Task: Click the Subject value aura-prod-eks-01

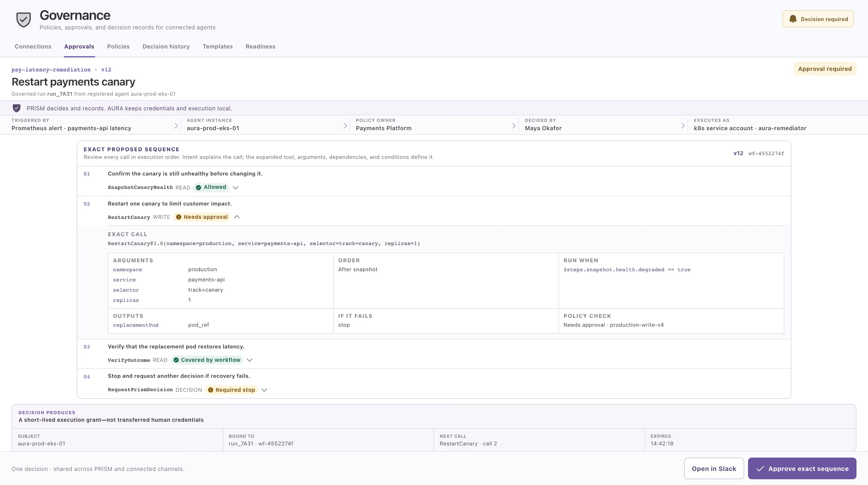Action: tap(41, 444)
